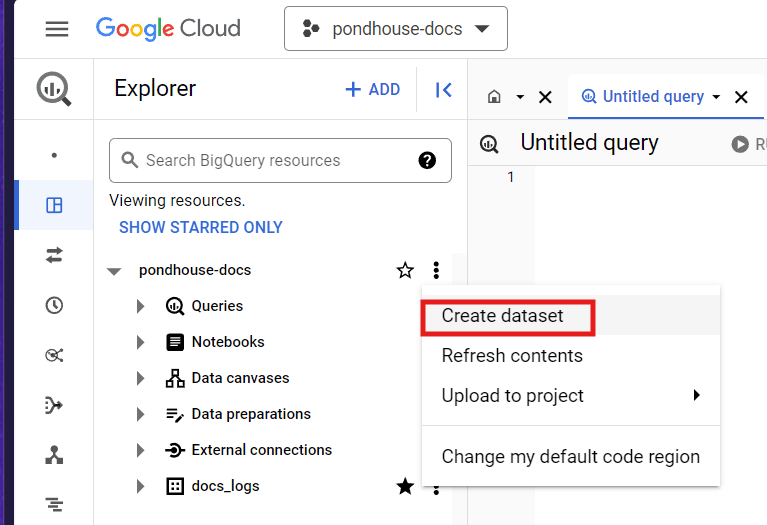This screenshot has height=525, width=767.
Task: Click the Untitled query heading text
Action: (589, 143)
